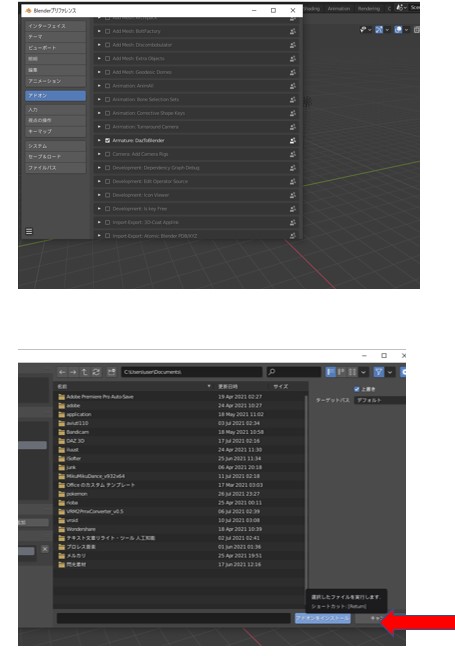Screen dimensions: 455x656
Task: Go to parent directory in file browser
Action: (84, 372)
